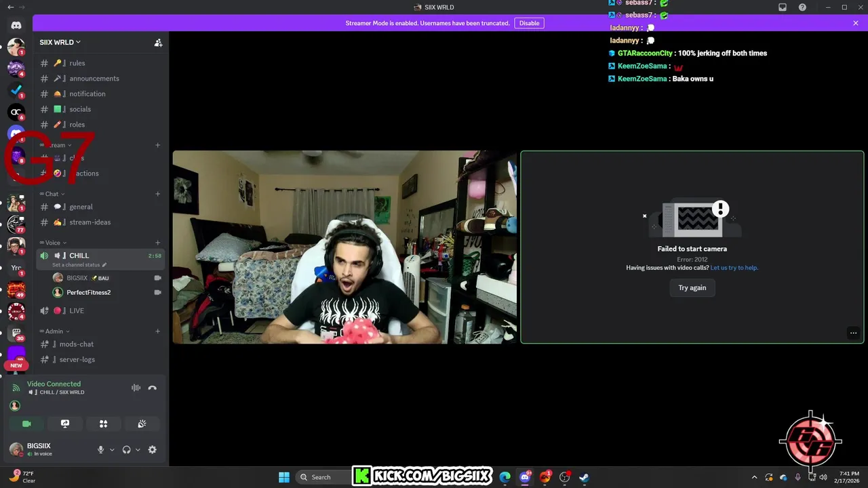The width and height of the screenshot is (868, 488).
Task: Open the mods-chat channel
Action: [x=100, y=344]
